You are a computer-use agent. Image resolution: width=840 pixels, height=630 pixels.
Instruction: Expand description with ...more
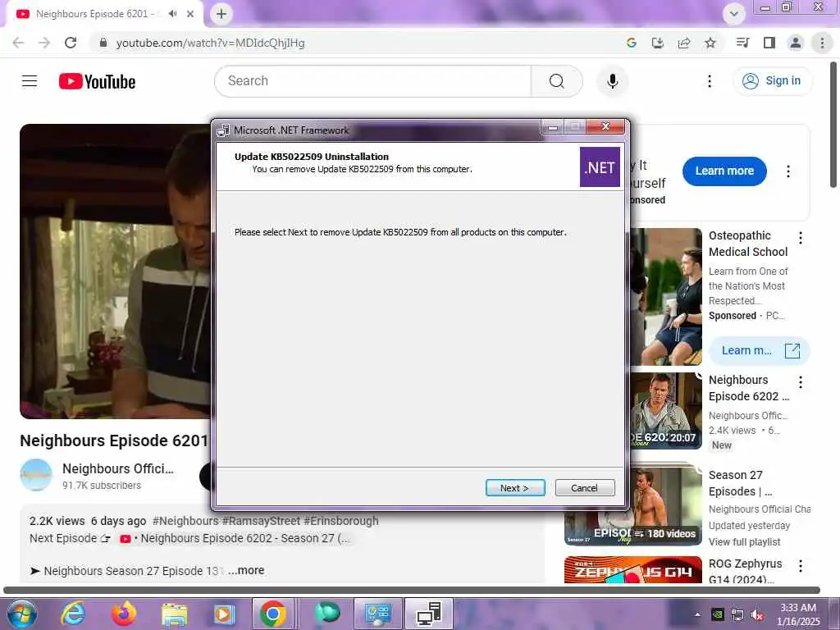(246, 571)
